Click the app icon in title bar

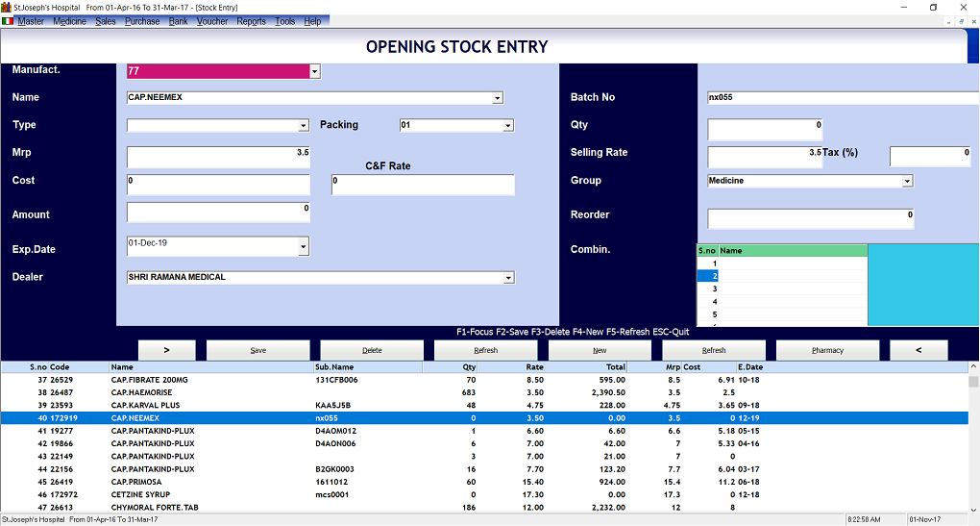(x=7, y=7)
